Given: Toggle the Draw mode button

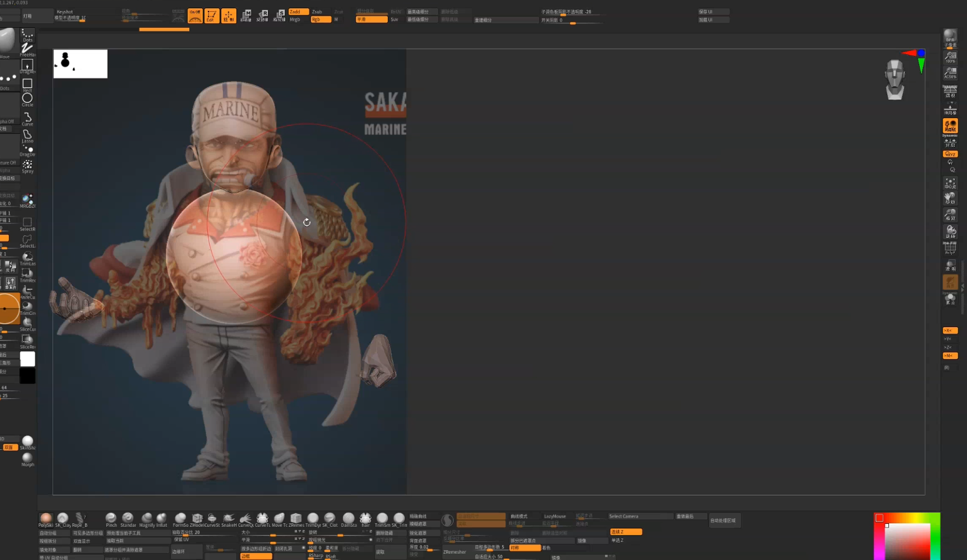Looking at the screenshot, I should 229,16.
